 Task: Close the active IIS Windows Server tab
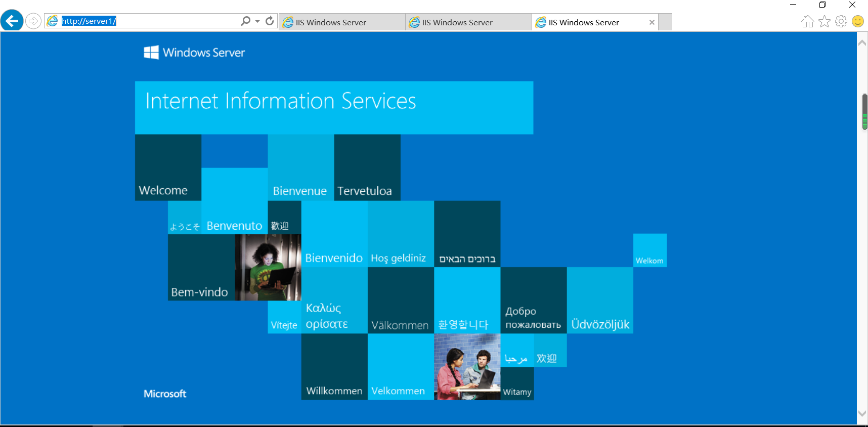click(x=652, y=22)
